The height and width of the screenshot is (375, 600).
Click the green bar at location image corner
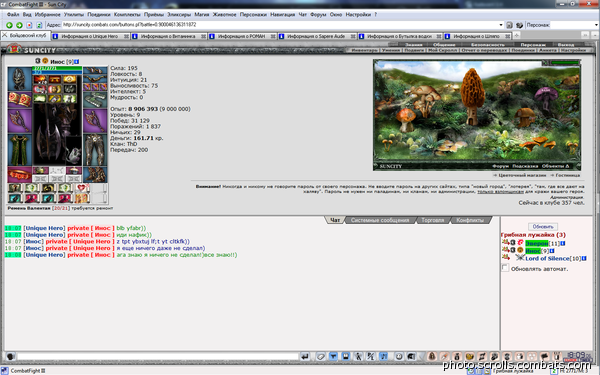(x=565, y=63)
